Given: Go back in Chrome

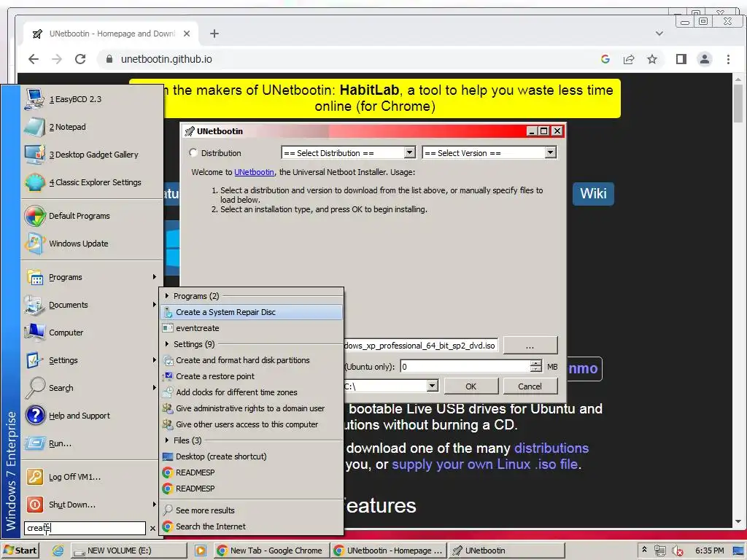Looking at the screenshot, I should click(x=34, y=59).
